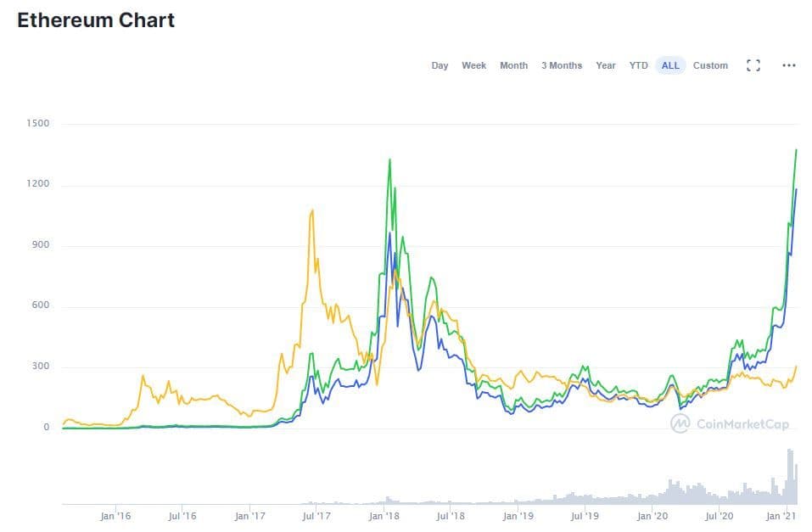Click the Jul '20 x-axis label

tap(720, 515)
